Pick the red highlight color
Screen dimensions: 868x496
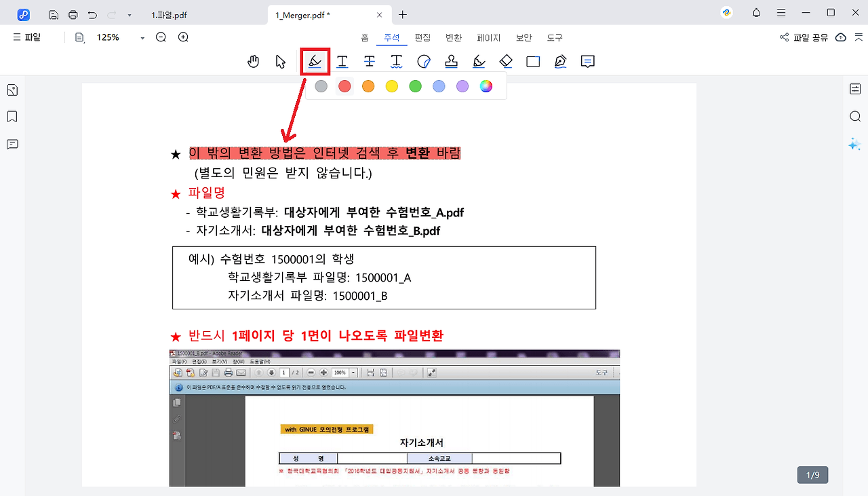[x=344, y=86]
